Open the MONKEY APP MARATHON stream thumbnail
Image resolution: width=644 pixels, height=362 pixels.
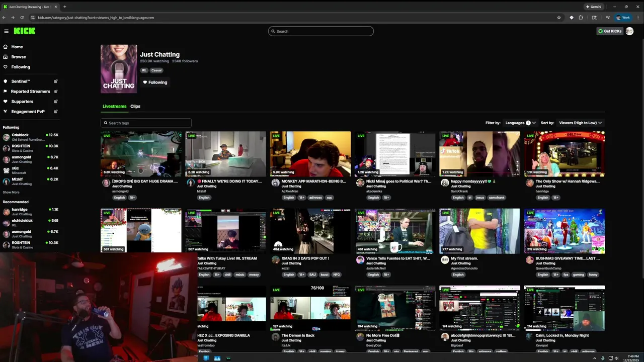click(310, 154)
